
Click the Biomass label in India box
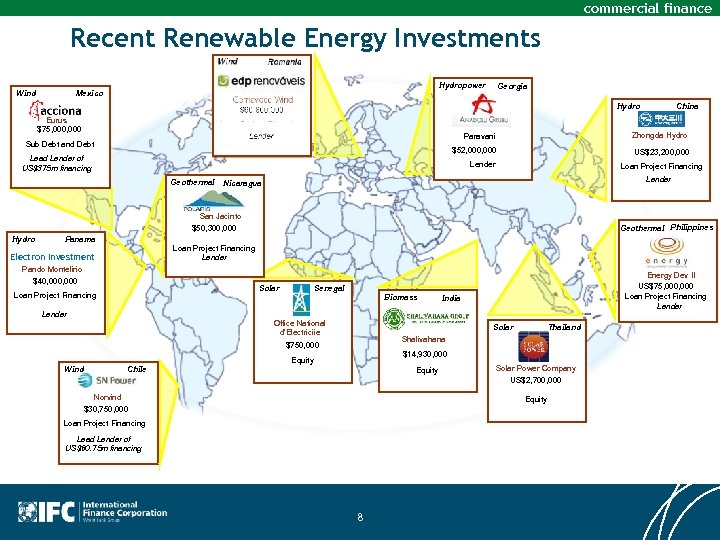(401, 298)
